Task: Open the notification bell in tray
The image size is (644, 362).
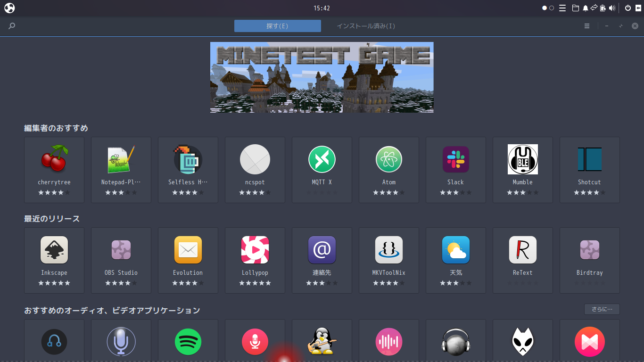Action: point(585,8)
